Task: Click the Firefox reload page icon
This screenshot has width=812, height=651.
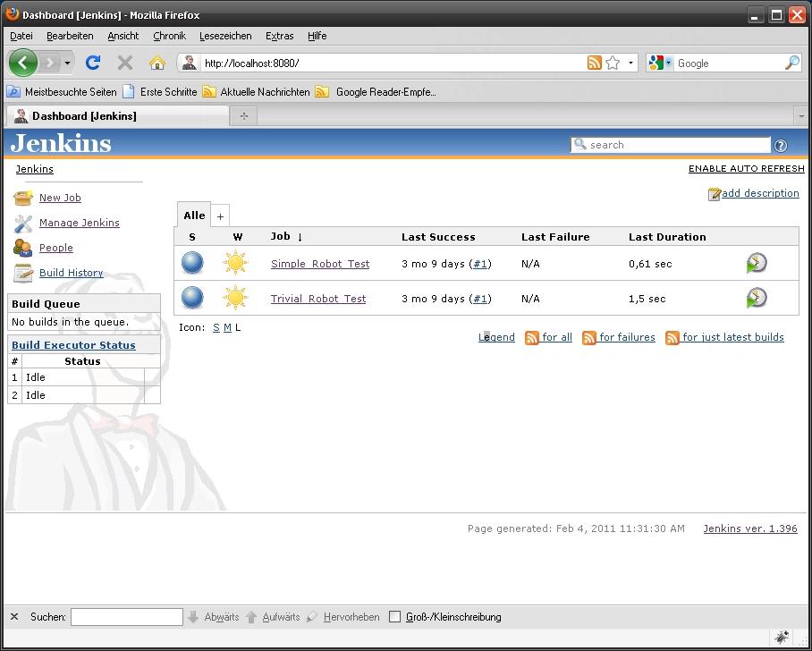Action: tap(92, 63)
